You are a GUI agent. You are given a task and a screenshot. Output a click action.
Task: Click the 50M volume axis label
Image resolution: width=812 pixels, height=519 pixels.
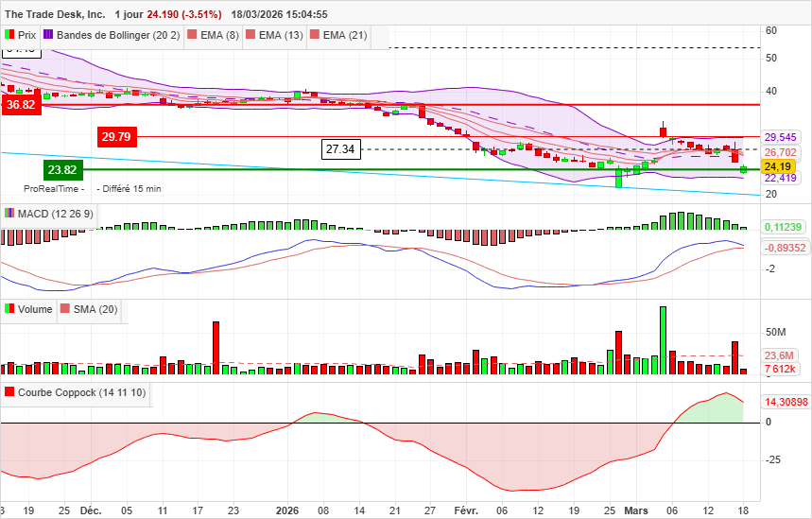(775, 332)
